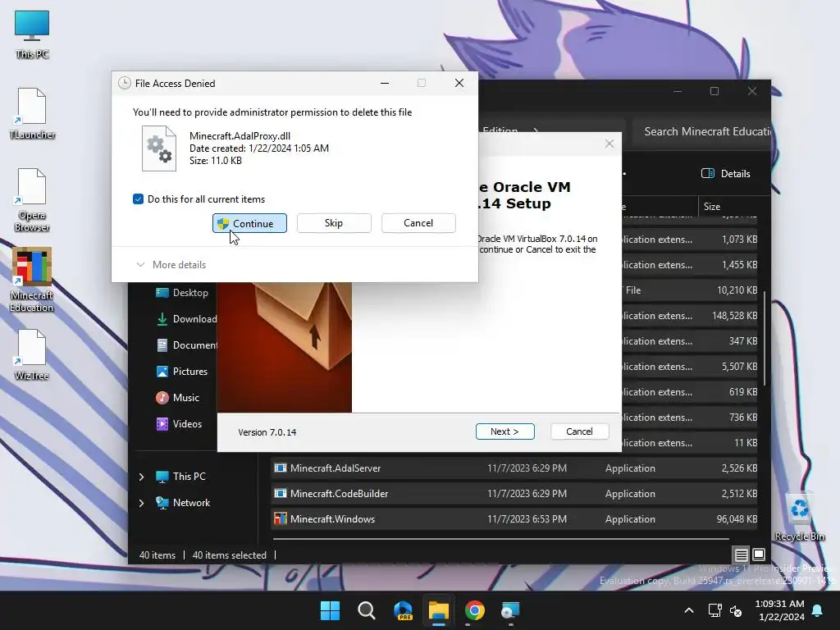
Task: Open the clock showing 1:09:31 AM
Action: [780, 604]
